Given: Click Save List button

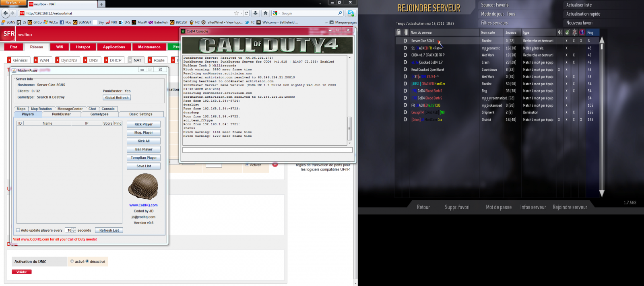Looking at the screenshot, I should point(143,166).
